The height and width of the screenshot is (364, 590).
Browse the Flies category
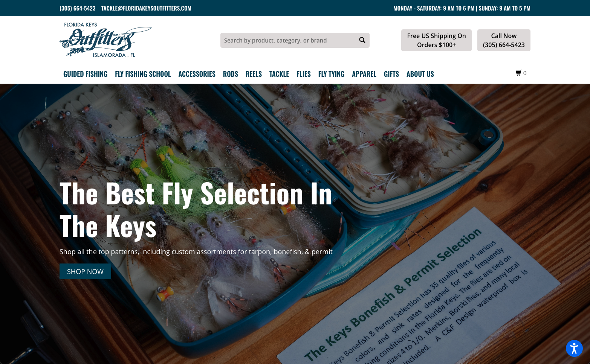pos(303,74)
